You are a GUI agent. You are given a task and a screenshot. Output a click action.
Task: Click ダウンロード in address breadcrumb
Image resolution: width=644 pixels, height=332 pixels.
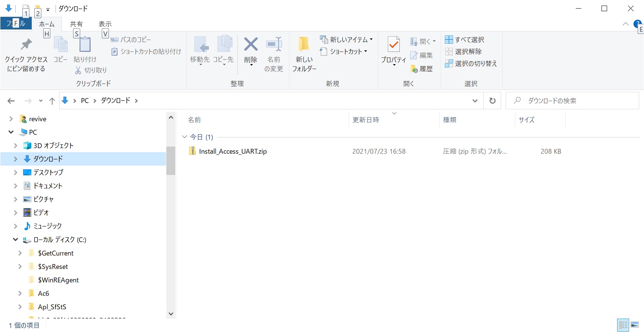(x=116, y=100)
